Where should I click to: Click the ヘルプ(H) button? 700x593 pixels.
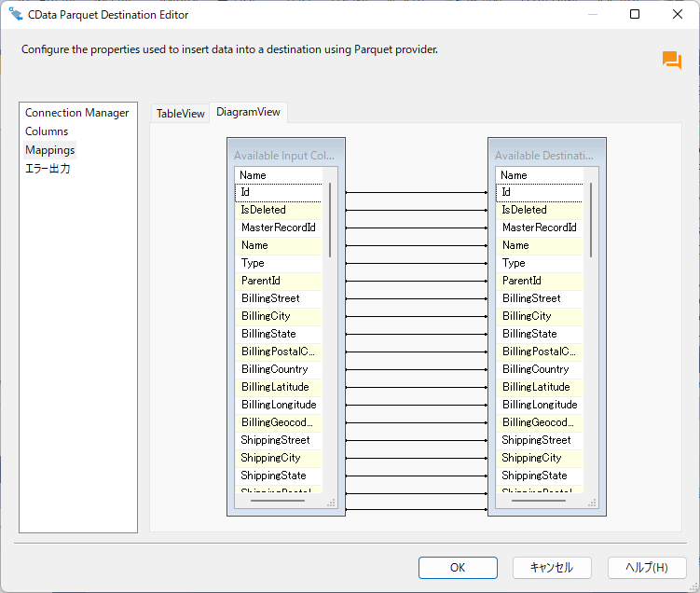(x=646, y=567)
